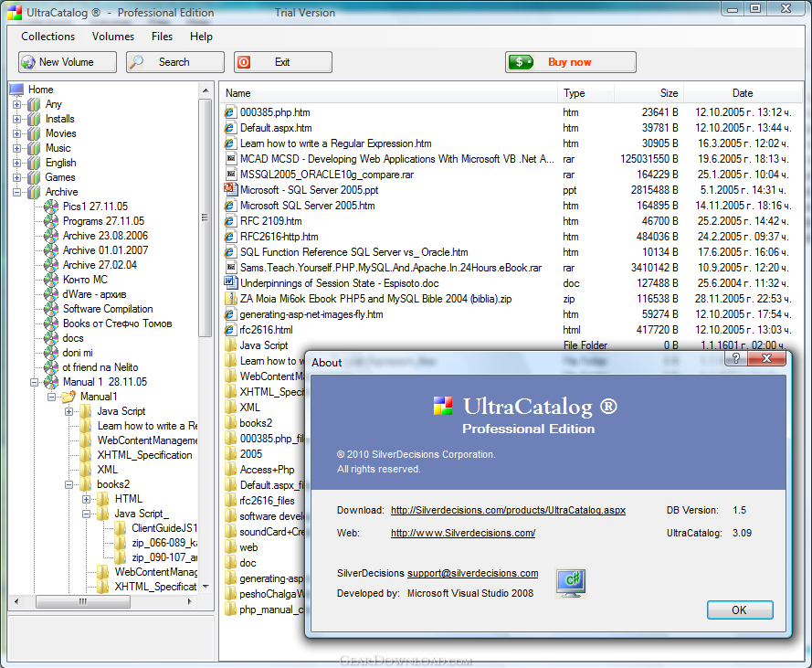The width and height of the screenshot is (812, 668).
Task: Select the Manual1 open folder icon
Action: coord(69,397)
